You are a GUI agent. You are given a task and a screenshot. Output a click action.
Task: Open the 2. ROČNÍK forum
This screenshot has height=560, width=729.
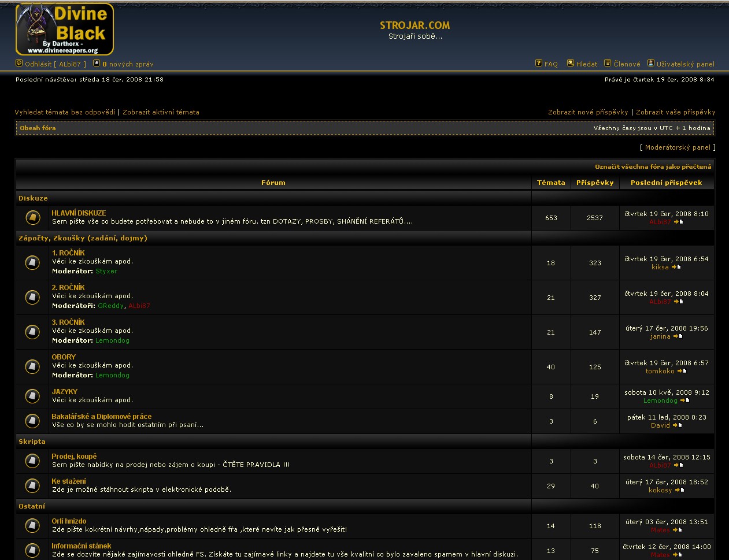point(68,288)
